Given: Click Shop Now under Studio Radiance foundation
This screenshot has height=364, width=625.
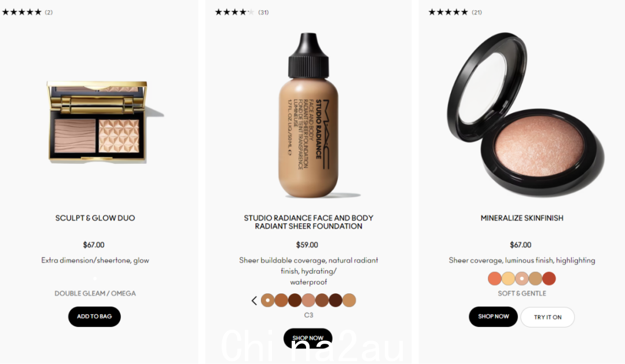Looking at the screenshot, I should 308,338.
